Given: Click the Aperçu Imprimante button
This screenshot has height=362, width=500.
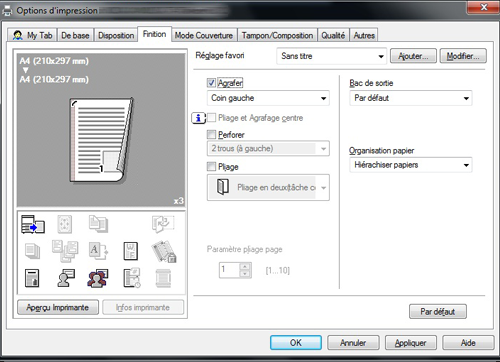Looking at the screenshot, I should pos(58,307).
